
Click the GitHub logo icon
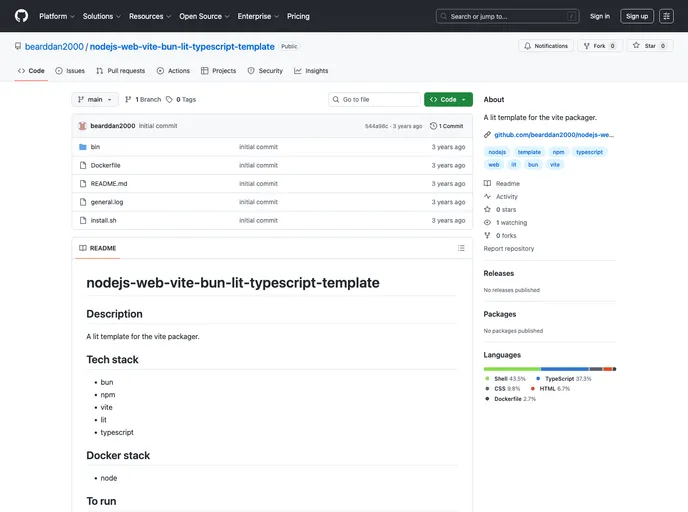(x=21, y=16)
